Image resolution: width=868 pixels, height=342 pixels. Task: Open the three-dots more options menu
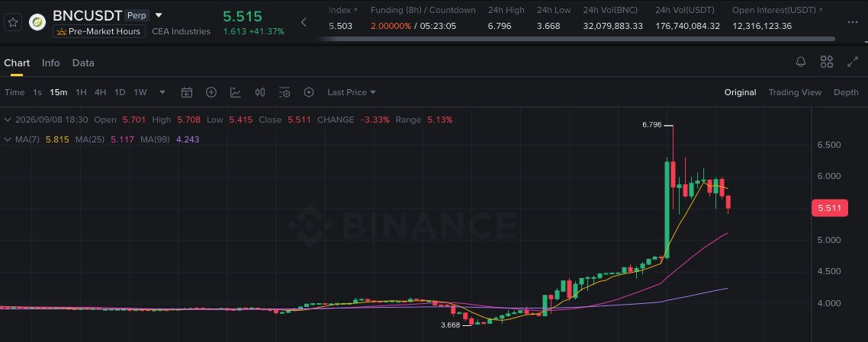coord(853,22)
